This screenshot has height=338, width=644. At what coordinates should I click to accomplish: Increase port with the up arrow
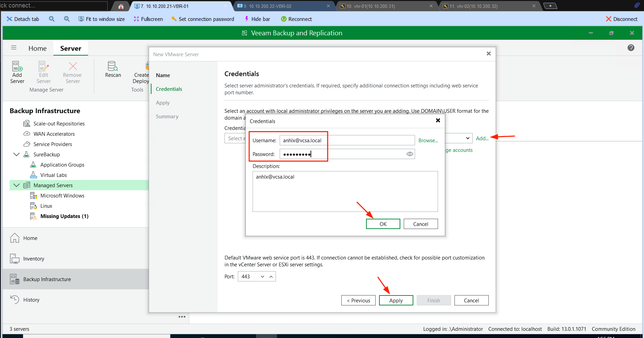click(271, 277)
